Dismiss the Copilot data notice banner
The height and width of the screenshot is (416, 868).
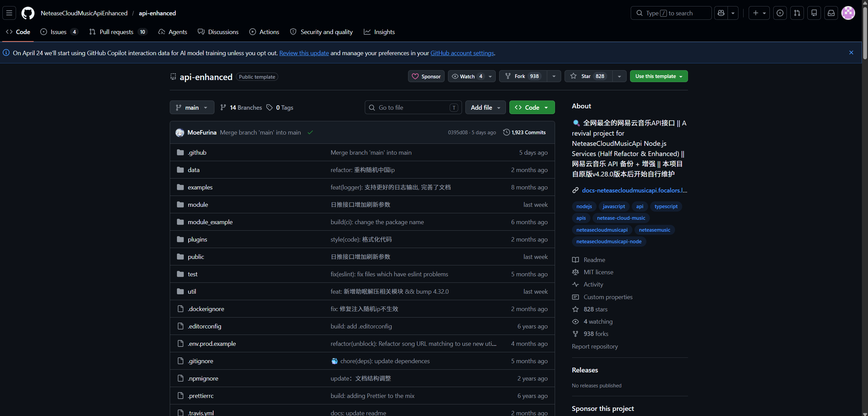coord(851,52)
